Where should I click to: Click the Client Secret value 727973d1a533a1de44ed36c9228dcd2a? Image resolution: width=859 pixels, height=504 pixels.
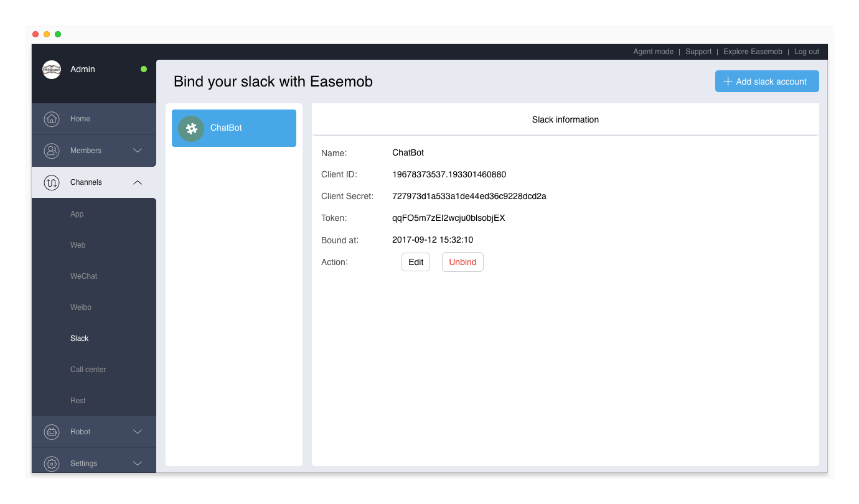pyautogui.click(x=469, y=196)
